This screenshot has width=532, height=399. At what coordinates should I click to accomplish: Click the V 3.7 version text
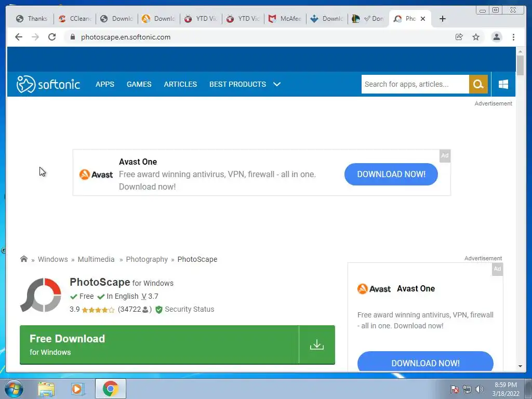point(150,296)
